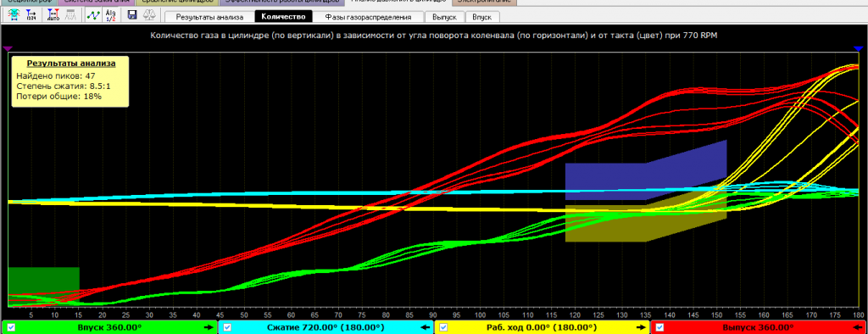868x334 pixels.
Task: Click the AUTO markers toolbar icon
Action: click(x=53, y=15)
